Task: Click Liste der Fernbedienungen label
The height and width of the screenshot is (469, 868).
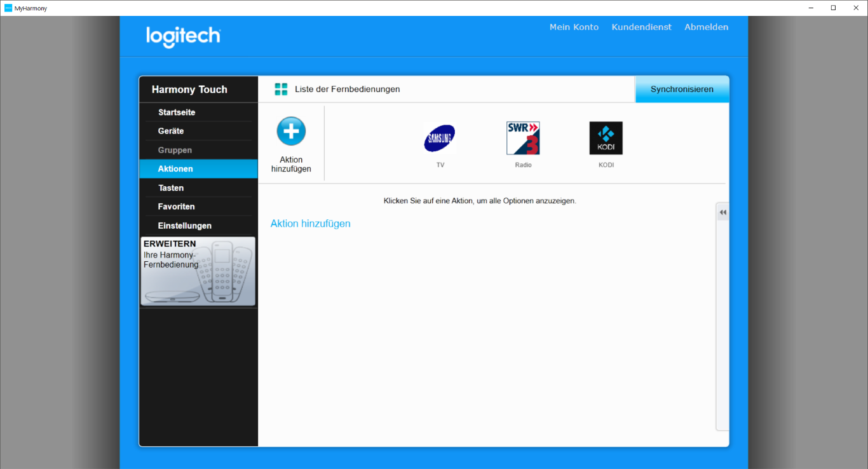Action: click(x=347, y=90)
